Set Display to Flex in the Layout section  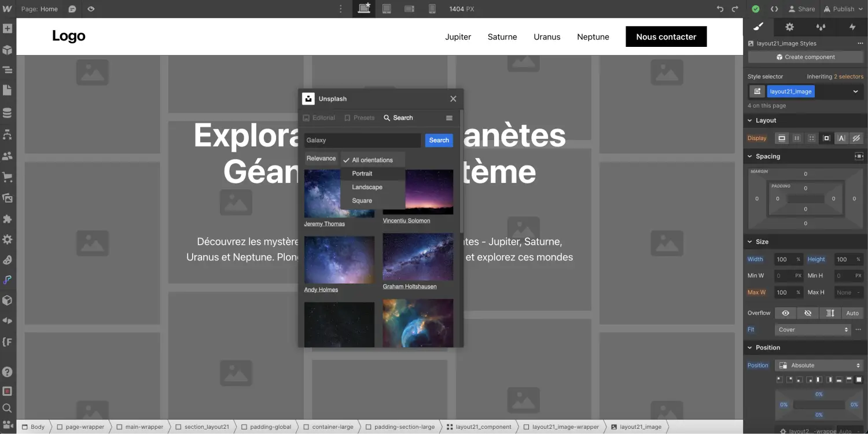[x=796, y=138]
